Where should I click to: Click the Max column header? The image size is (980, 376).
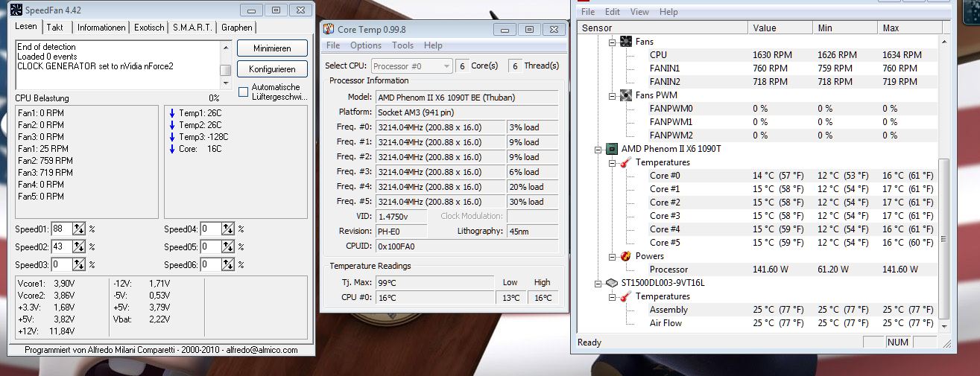[908, 28]
